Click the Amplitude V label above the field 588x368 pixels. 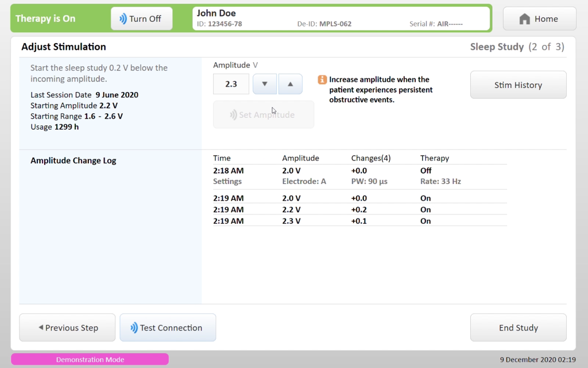(x=235, y=65)
